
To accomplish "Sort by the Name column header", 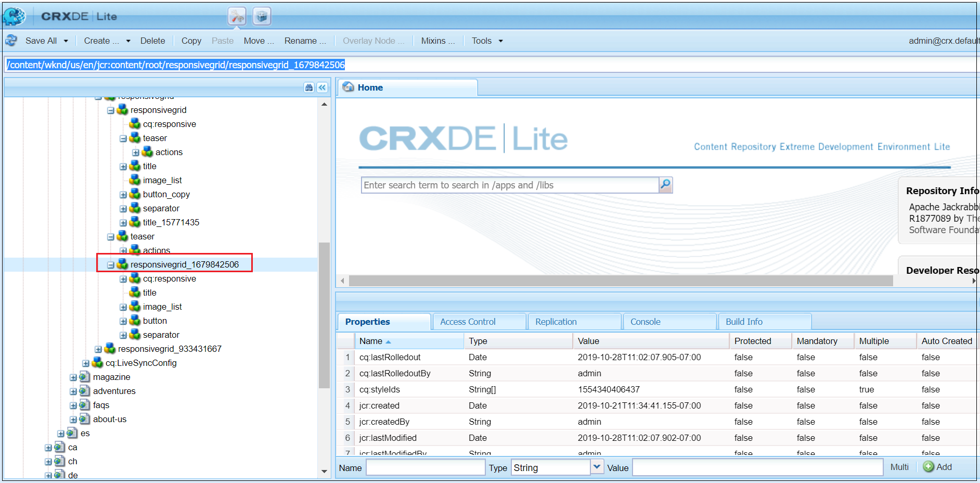I will (x=409, y=341).
